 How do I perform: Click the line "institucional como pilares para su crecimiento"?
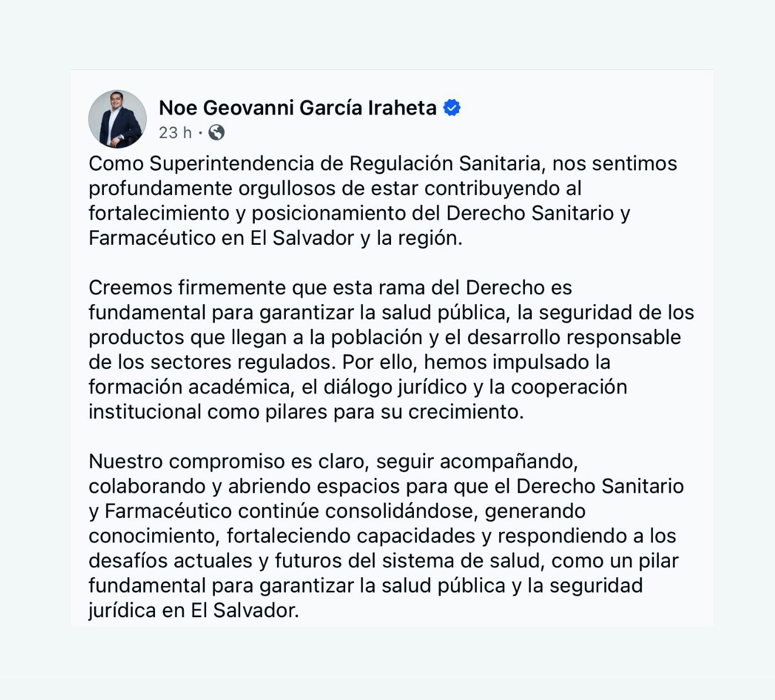(x=305, y=412)
